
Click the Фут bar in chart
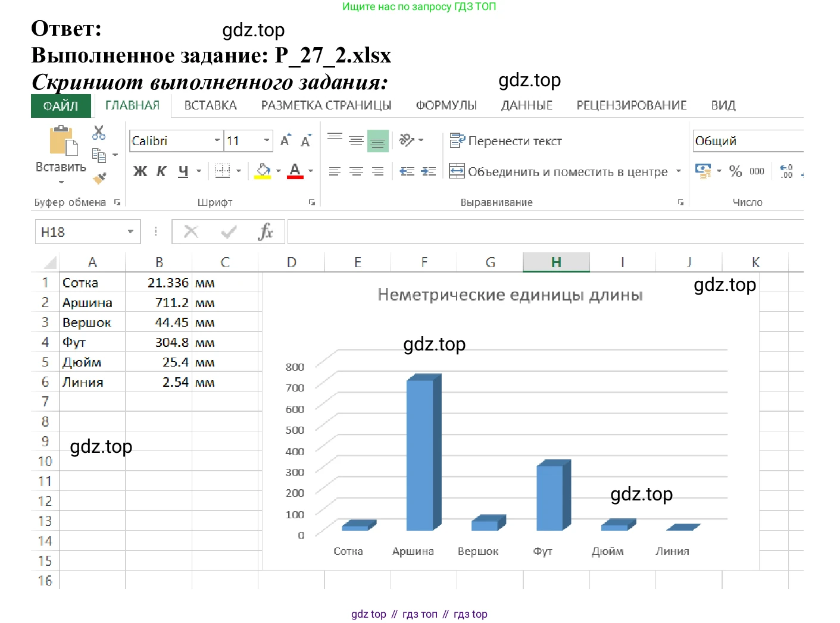(554, 495)
